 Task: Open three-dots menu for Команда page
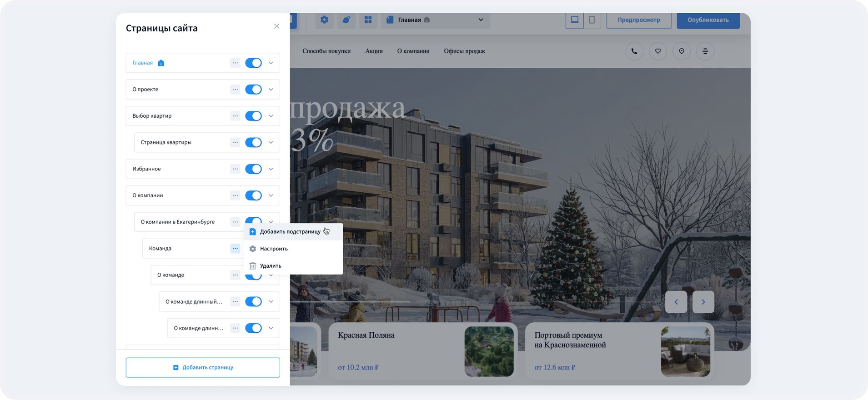coord(235,249)
